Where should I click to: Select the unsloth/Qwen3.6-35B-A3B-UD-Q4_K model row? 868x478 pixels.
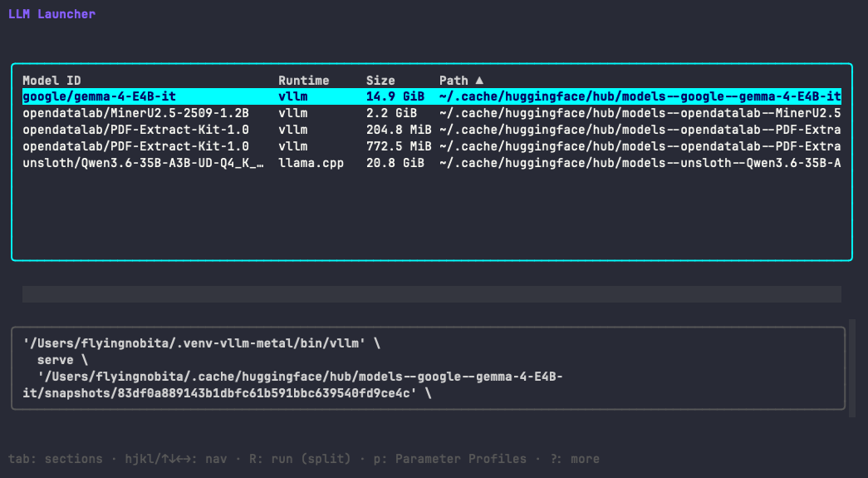[x=432, y=163]
